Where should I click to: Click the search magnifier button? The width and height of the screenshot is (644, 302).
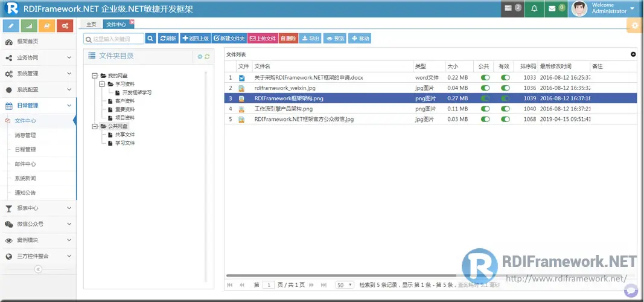151,39
